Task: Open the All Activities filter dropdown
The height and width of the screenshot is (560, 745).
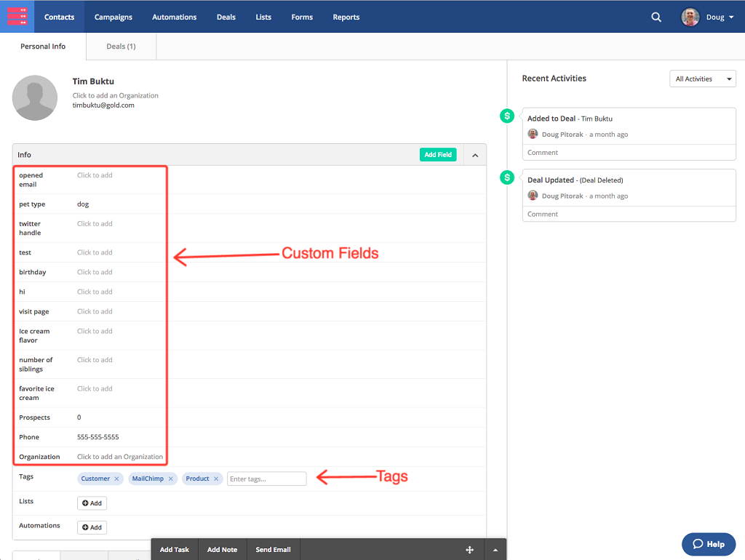Action: click(x=702, y=79)
